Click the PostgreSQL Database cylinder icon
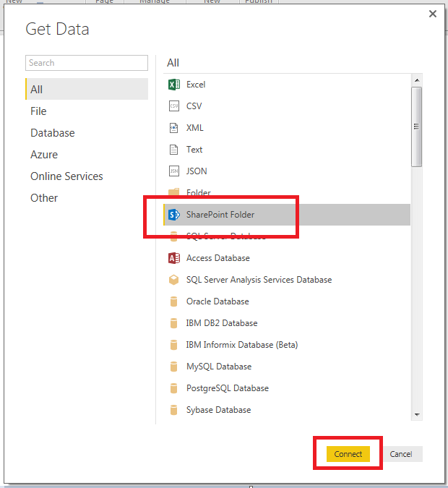Image resolution: width=448 pixels, height=488 pixels. pos(174,388)
